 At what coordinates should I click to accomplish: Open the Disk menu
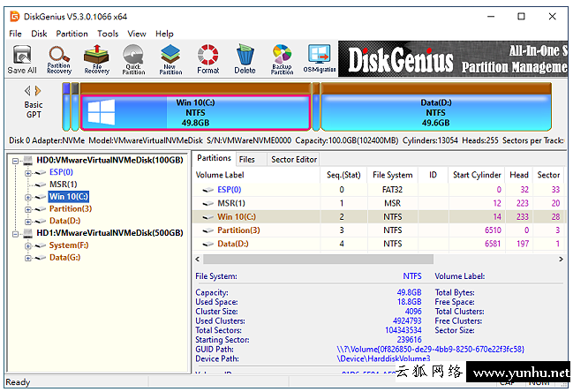click(x=39, y=34)
